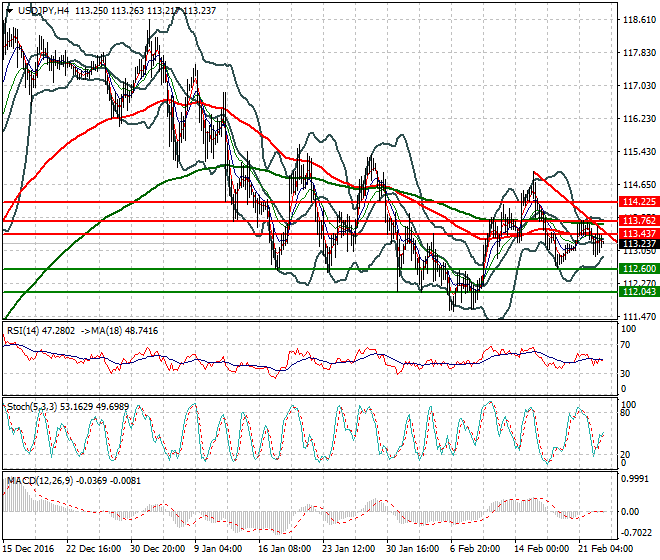Click the Stochastic scale level 20

coord(626,455)
